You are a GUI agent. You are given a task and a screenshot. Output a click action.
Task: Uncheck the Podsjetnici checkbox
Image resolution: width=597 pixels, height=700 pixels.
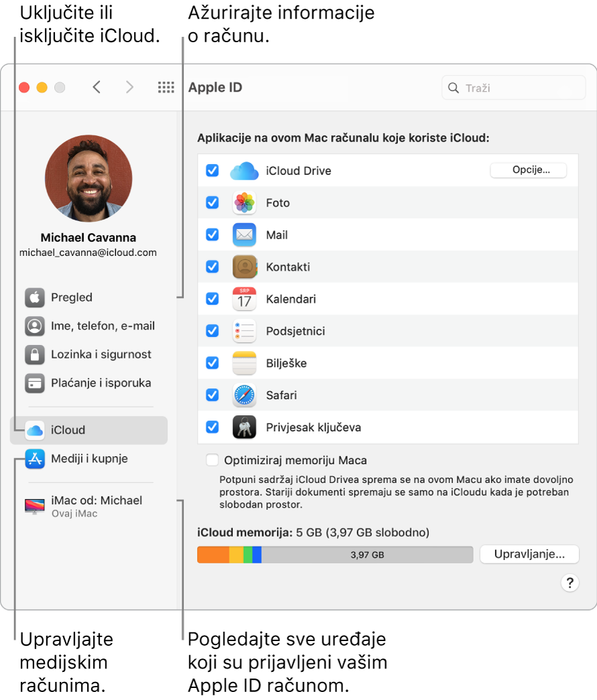pyautogui.click(x=212, y=331)
